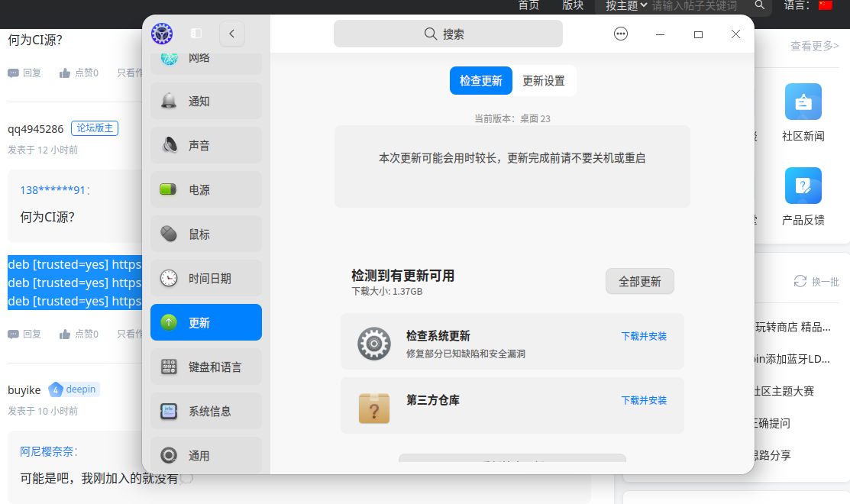Toggle the sidebar panel icon
Screen dimensions: 850x504
pos(196,34)
